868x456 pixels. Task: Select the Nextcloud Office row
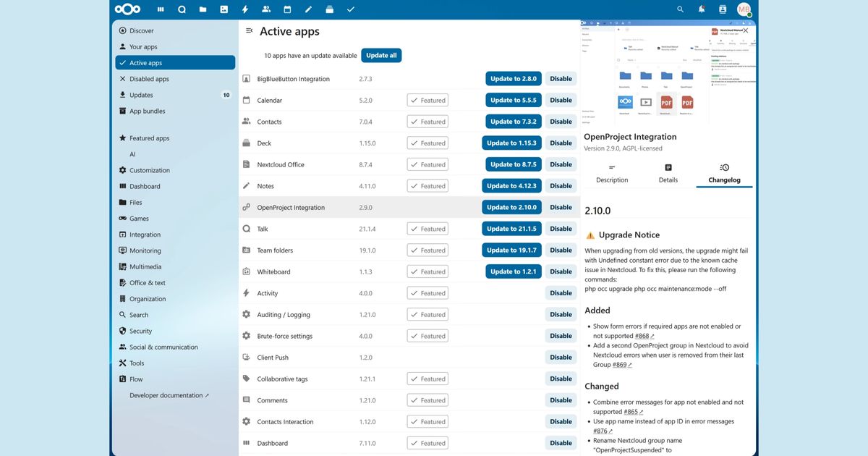coord(409,164)
